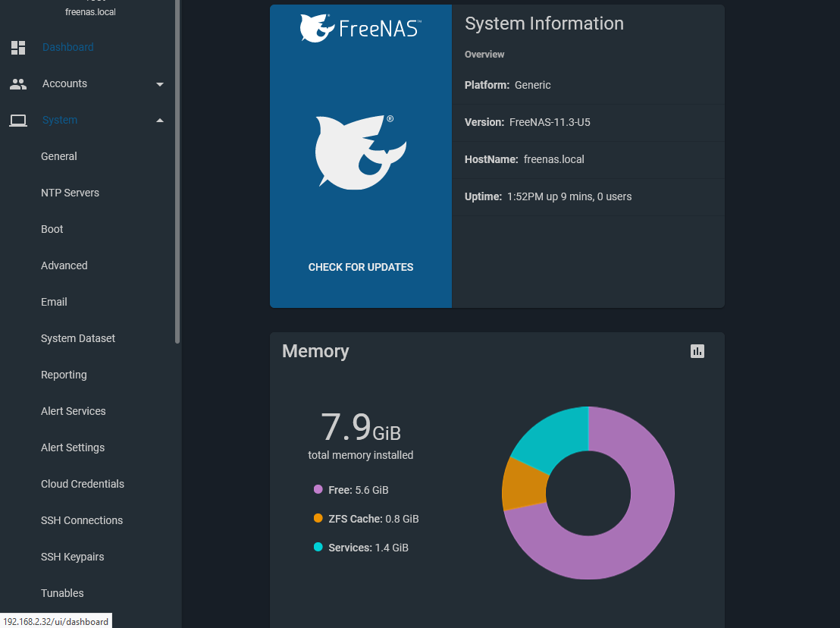The height and width of the screenshot is (628, 840).
Task: Click the purple Free legend dot
Action: pos(318,489)
